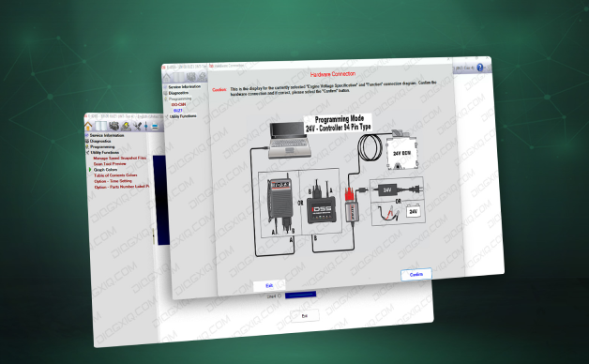
Task: Open the wrench and screwdriver tools icon
Action: 138,127
